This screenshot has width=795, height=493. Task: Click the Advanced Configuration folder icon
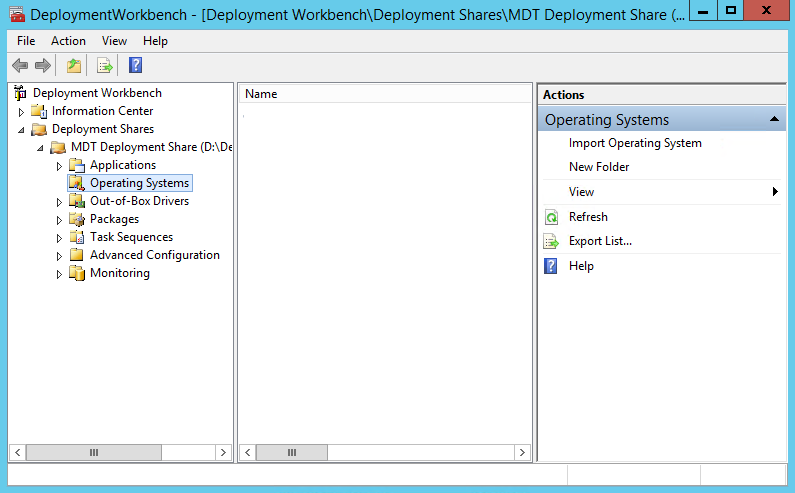point(77,255)
